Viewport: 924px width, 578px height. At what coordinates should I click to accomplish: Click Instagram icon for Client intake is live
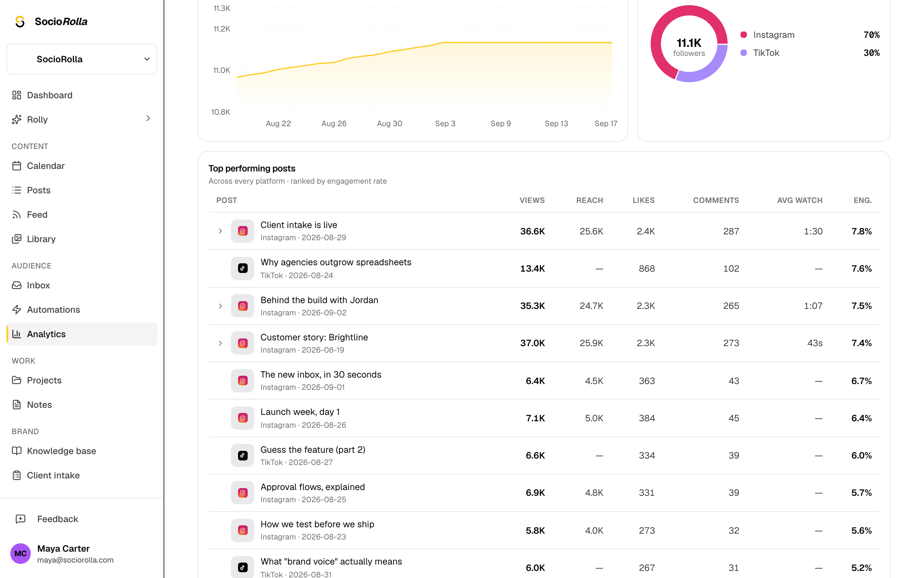coord(243,231)
